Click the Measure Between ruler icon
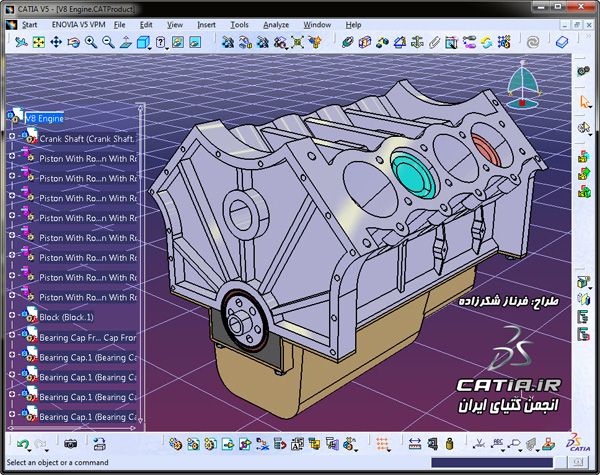This screenshot has height=475, width=600. click(x=415, y=444)
